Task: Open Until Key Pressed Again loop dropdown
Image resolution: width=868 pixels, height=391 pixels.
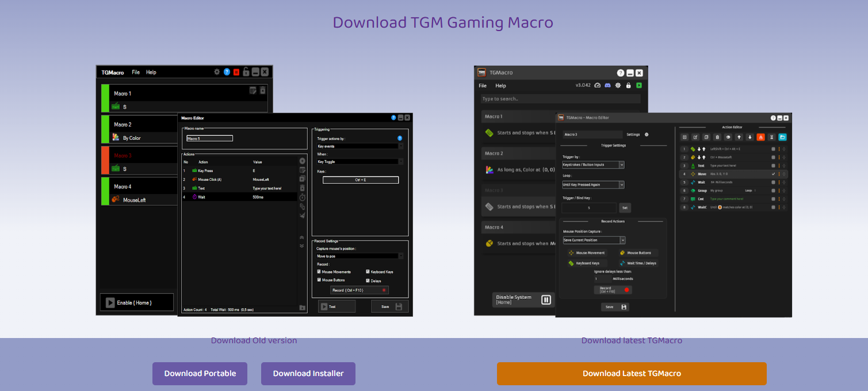Action: tap(593, 185)
